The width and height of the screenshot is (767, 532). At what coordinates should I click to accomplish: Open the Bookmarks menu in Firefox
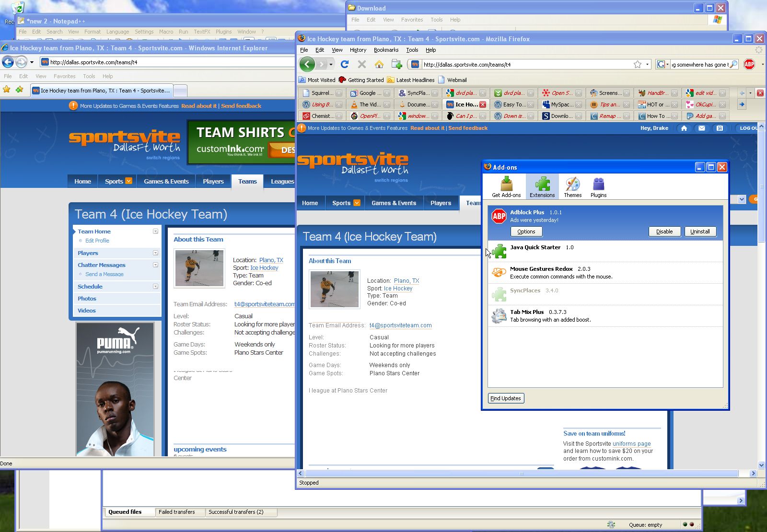click(x=386, y=50)
